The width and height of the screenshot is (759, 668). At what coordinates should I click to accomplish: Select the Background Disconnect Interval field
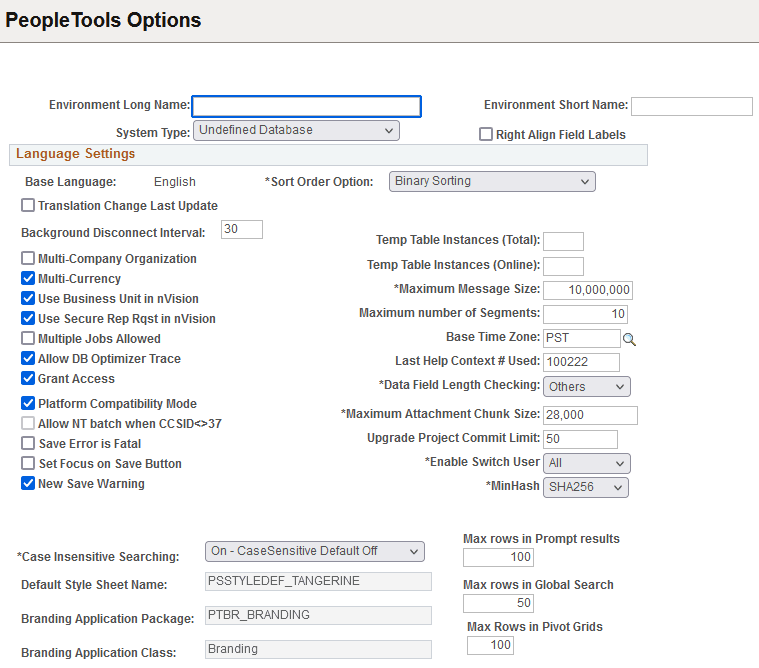(242, 229)
